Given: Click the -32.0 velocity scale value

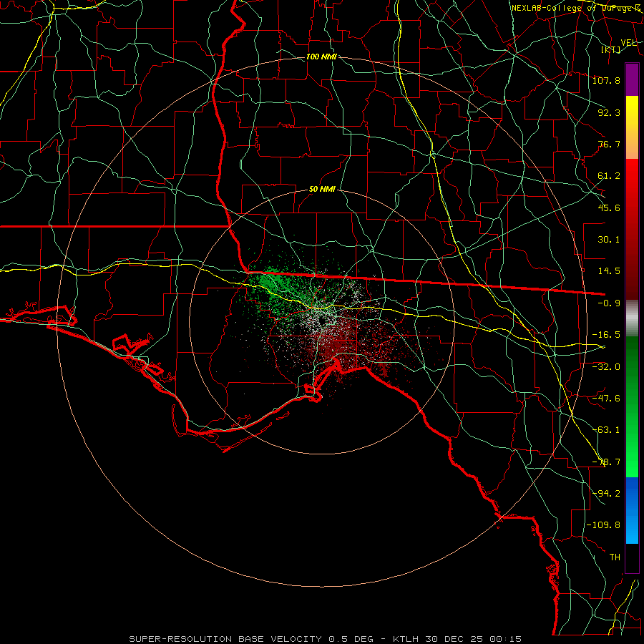Looking at the screenshot, I should click(x=606, y=367).
